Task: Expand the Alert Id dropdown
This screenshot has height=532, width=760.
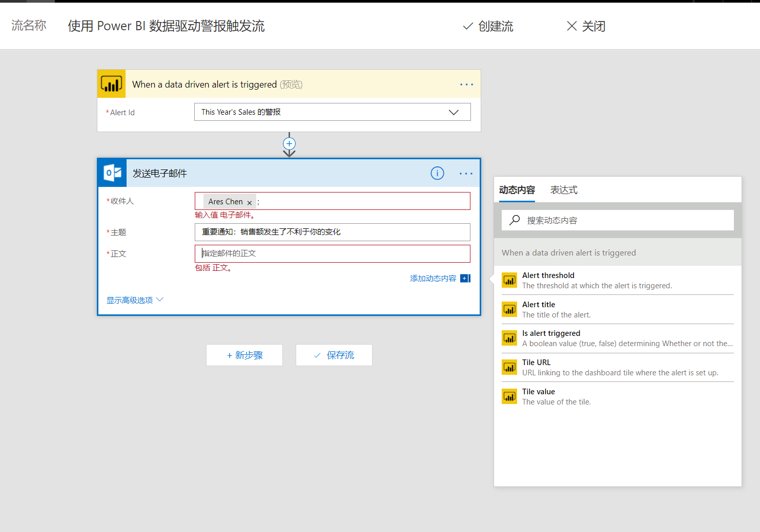Action: coord(454,112)
